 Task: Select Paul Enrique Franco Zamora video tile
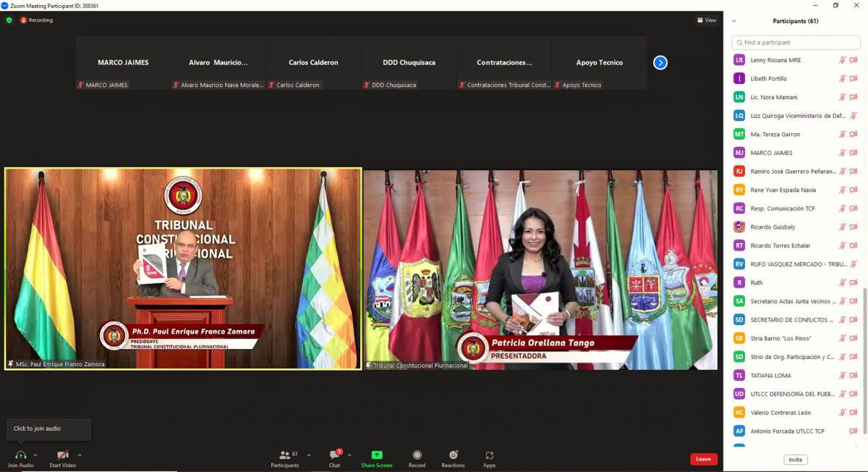[183, 269]
